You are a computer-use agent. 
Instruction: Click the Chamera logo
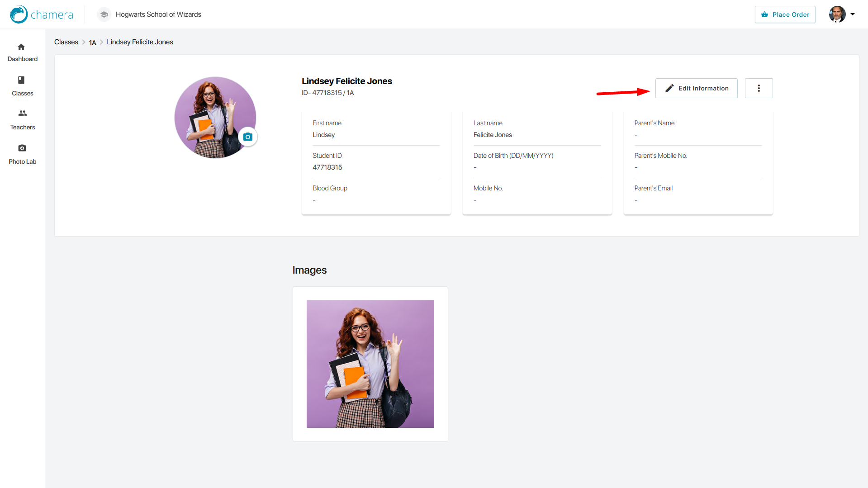41,14
